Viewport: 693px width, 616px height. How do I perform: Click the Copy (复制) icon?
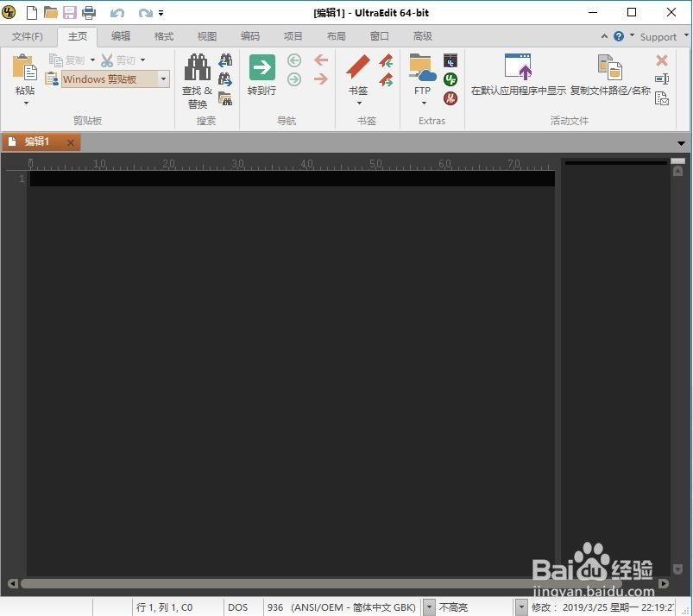[x=56, y=60]
